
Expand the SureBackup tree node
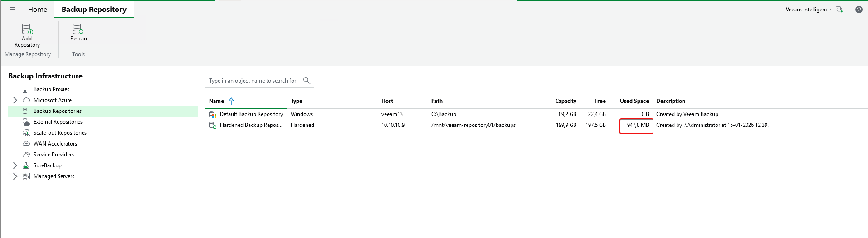pos(15,165)
